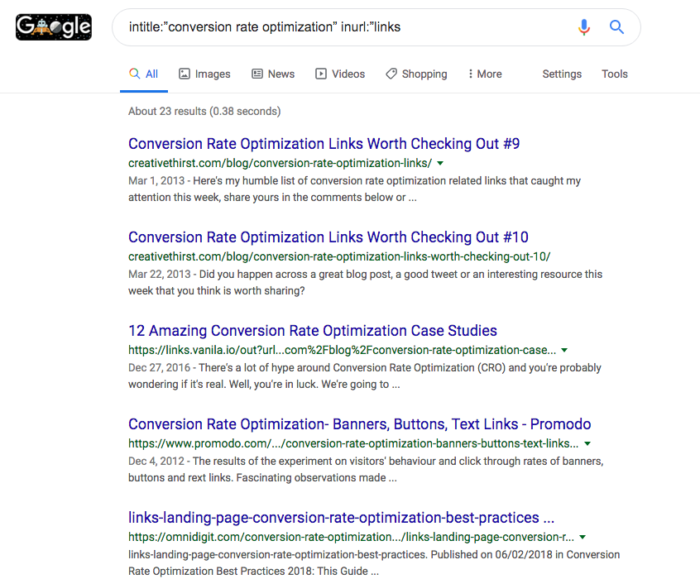The height and width of the screenshot is (579, 700).
Task: Select the All results tab
Action: [143, 74]
